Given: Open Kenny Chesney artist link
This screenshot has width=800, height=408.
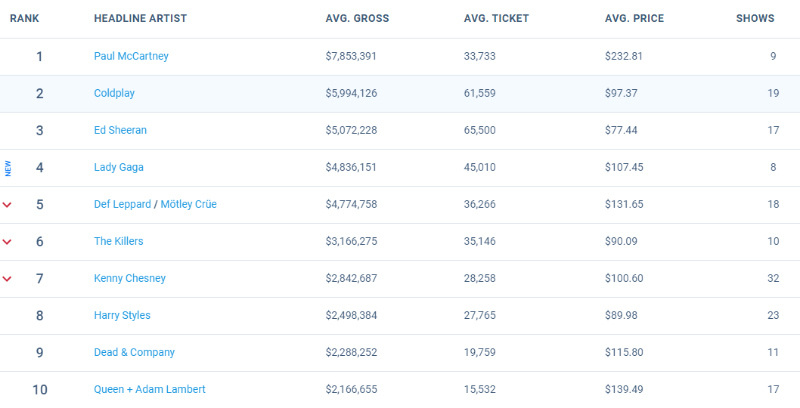Looking at the screenshot, I should (130, 278).
